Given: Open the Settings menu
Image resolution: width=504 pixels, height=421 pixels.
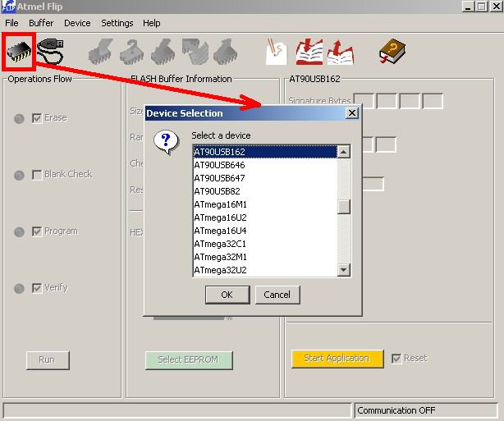Looking at the screenshot, I should 117,23.
